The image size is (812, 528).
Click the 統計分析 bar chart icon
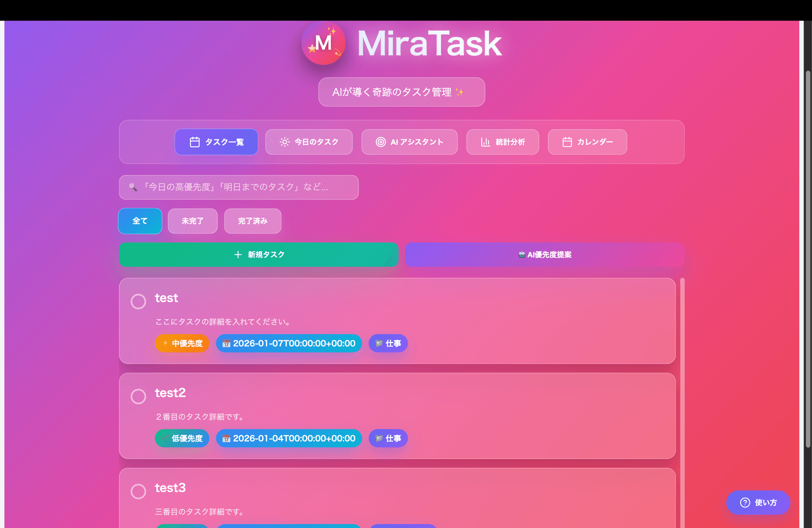(485, 142)
